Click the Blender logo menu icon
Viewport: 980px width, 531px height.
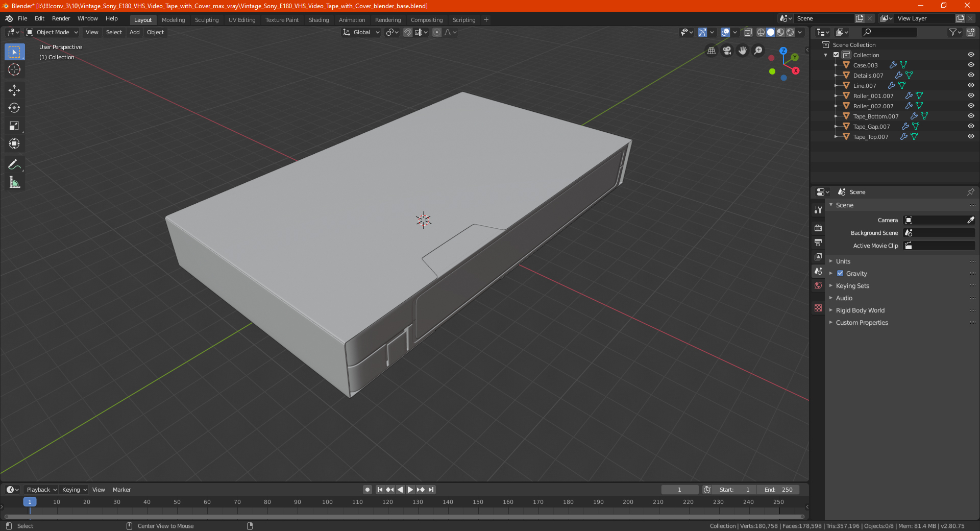click(9, 18)
